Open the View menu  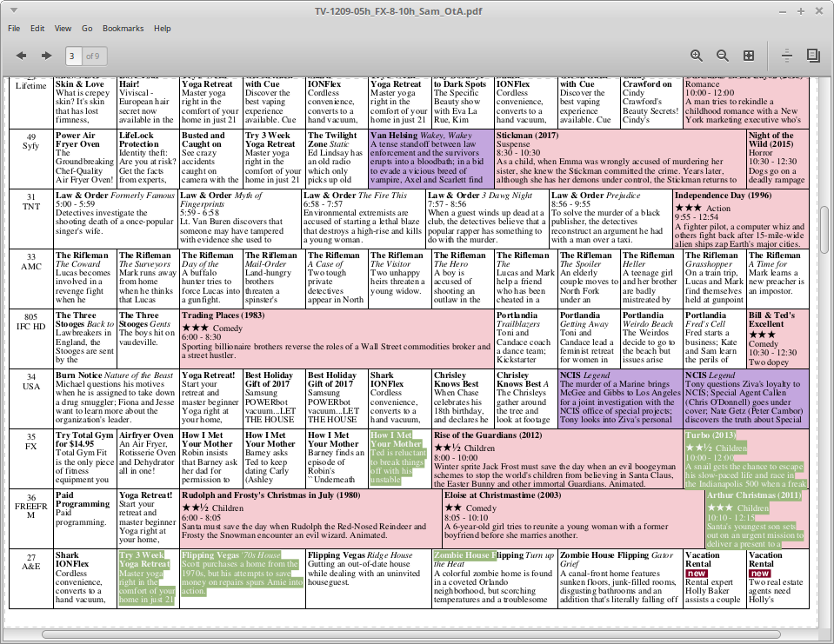tap(63, 28)
